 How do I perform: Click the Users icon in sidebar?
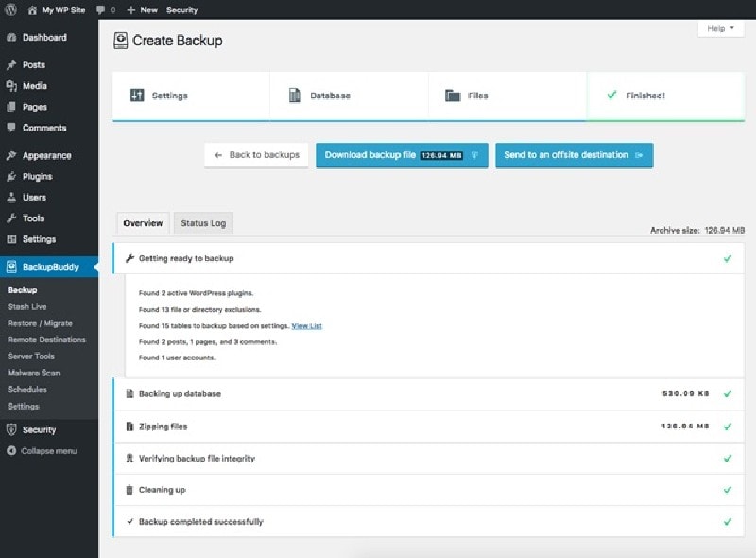pyautogui.click(x=11, y=198)
